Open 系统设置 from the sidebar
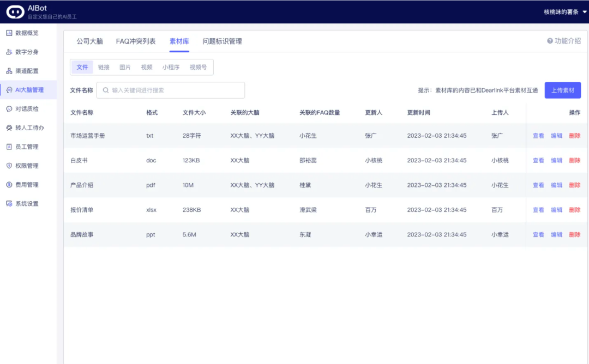The height and width of the screenshot is (364, 589). point(9,204)
